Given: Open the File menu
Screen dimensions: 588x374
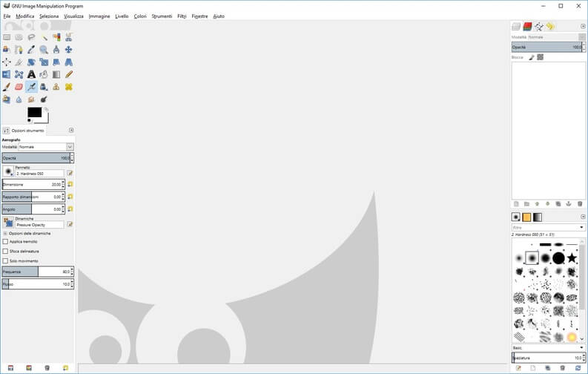Looking at the screenshot, I should pyautogui.click(x=7, y=16).
